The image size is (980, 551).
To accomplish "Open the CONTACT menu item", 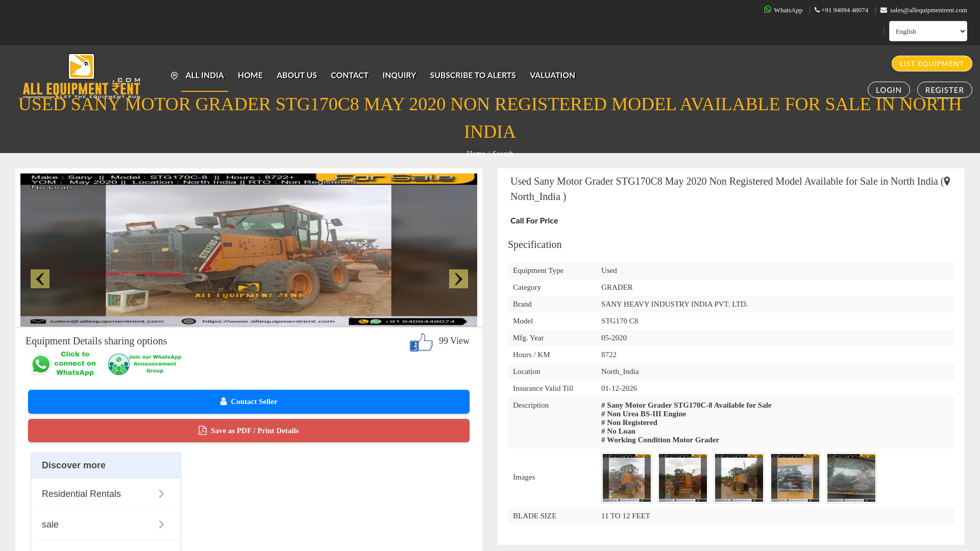I will pyautogui.click(x=350, y=75).
